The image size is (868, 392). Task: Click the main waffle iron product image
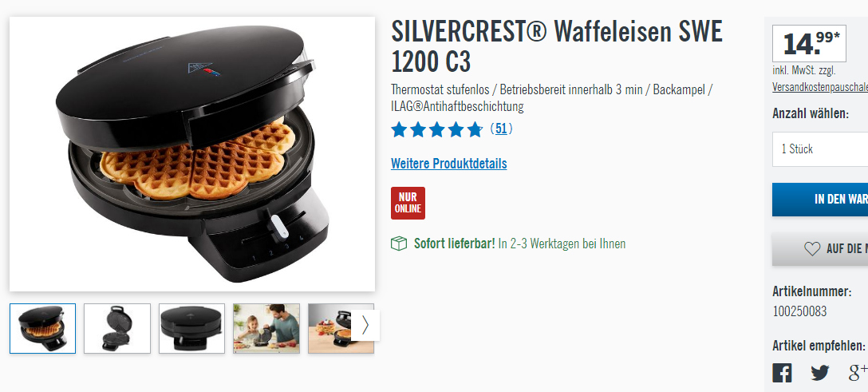(192, 154)
